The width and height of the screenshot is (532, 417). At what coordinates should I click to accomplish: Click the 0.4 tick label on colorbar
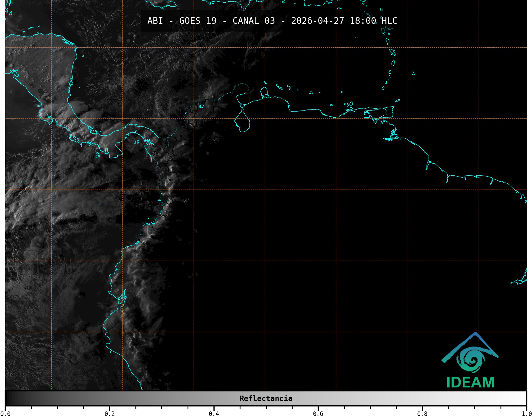214,414
